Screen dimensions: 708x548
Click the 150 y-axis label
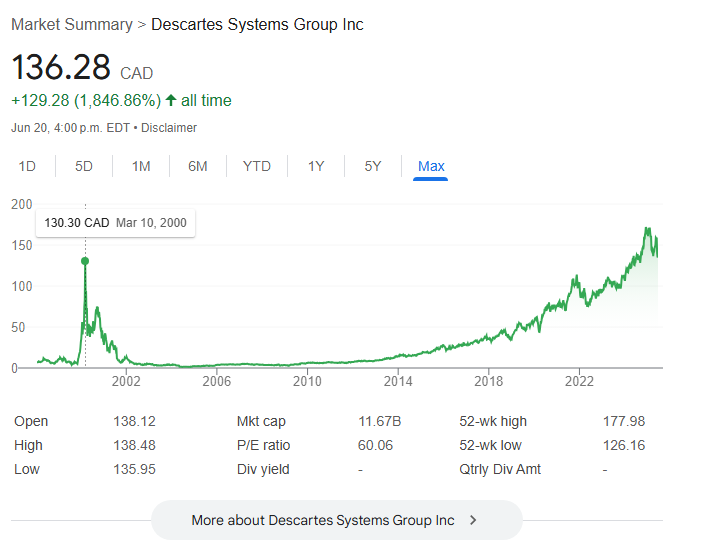(22, 246)
